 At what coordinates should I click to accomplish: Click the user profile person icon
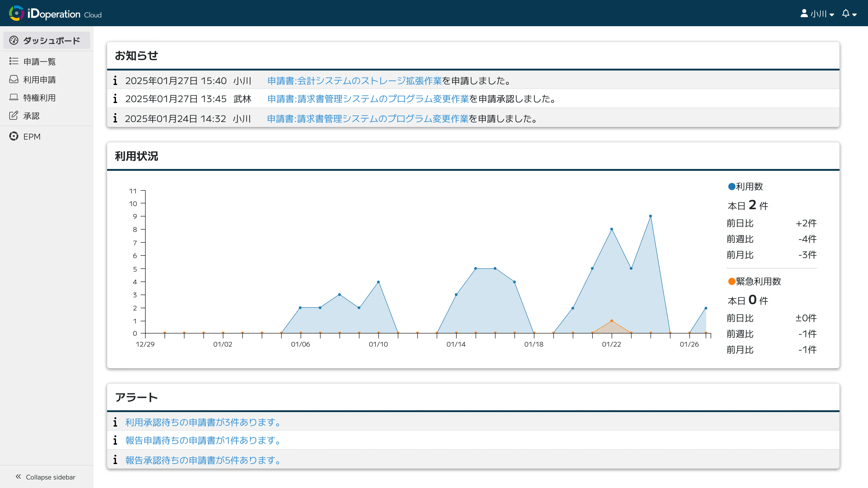(804, 14)
